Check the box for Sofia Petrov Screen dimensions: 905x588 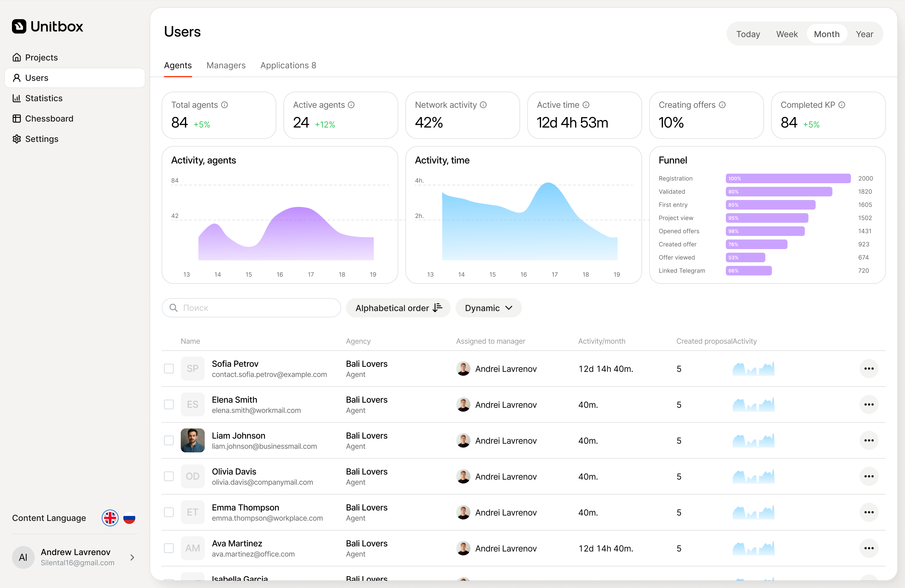click(169, 369)
